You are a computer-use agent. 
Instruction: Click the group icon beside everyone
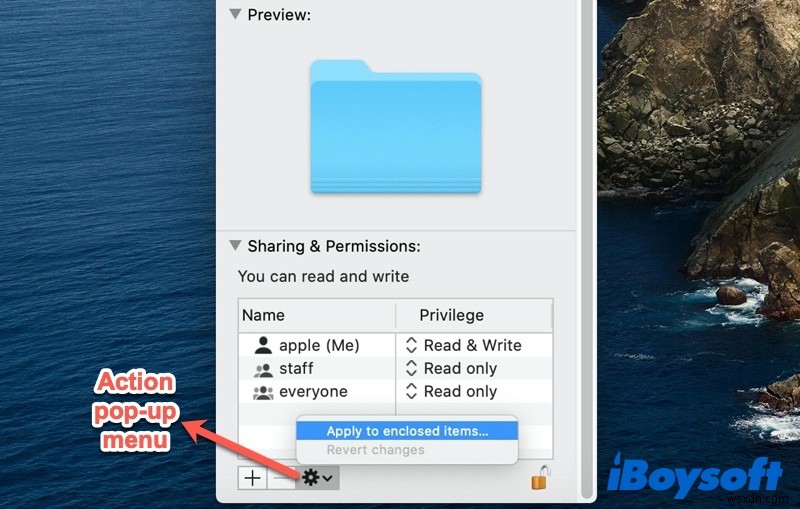click(263, 392)
